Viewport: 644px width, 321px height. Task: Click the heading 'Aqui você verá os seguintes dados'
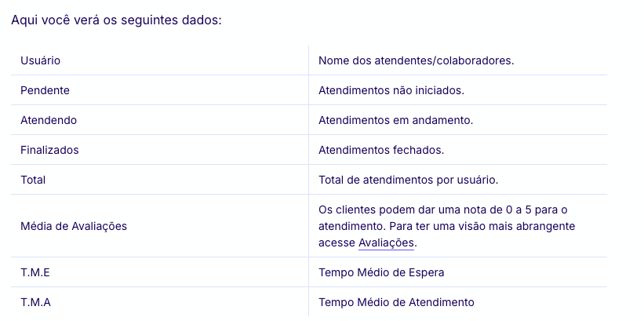click(x=117, y=20)
